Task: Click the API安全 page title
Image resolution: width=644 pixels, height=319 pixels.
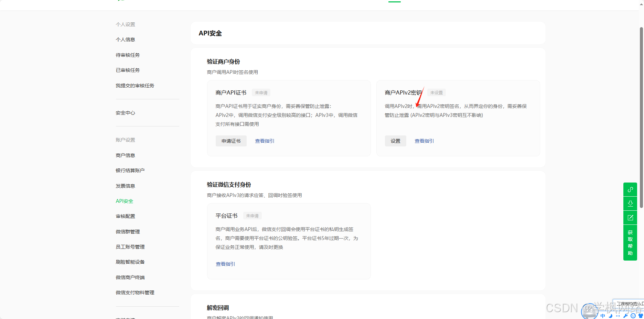Action: (x=210, y=33)
